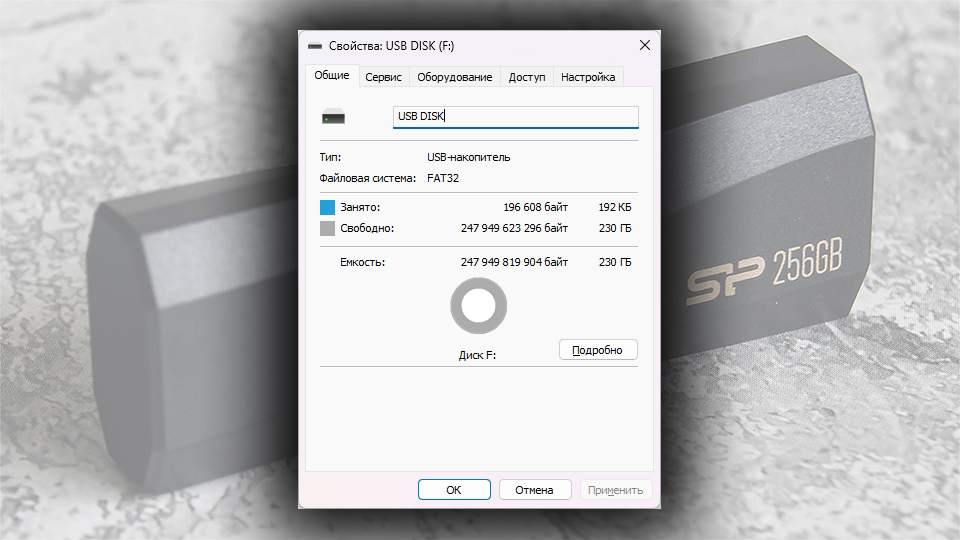Click the Емкость label
The height and width of the screenshot is (540, 960).
click(362, 262)
